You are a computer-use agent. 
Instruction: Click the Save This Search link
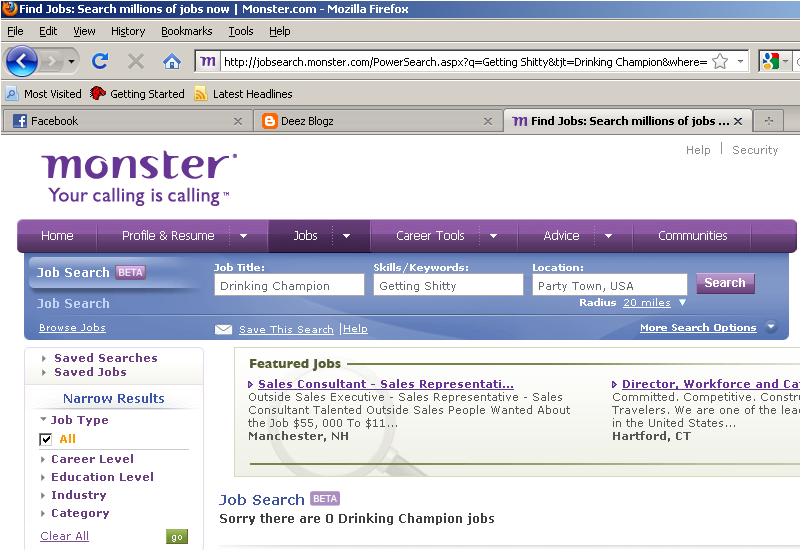click(286, 329)
